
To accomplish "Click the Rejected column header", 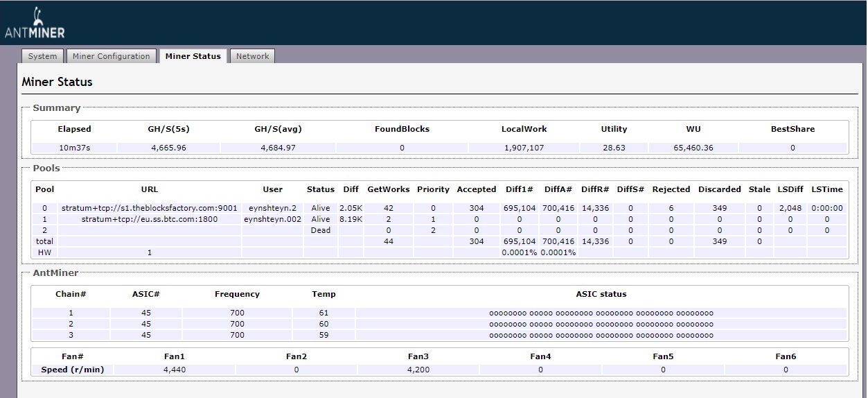I will (x=671, y=189).
